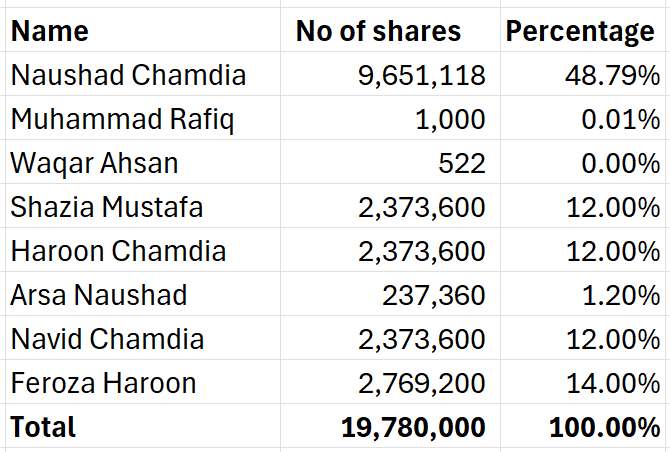Select the 9,651,118 shares cell
The image size is (670, 452).
point(421,75)
